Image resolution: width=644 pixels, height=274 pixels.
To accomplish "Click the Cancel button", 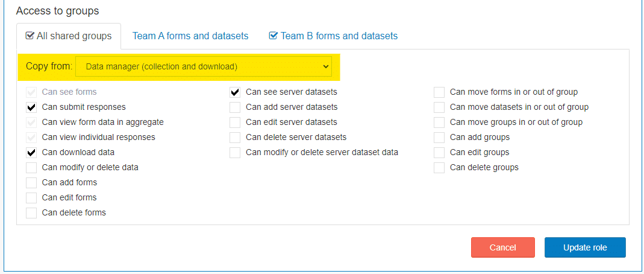I will tap(502, 247).
